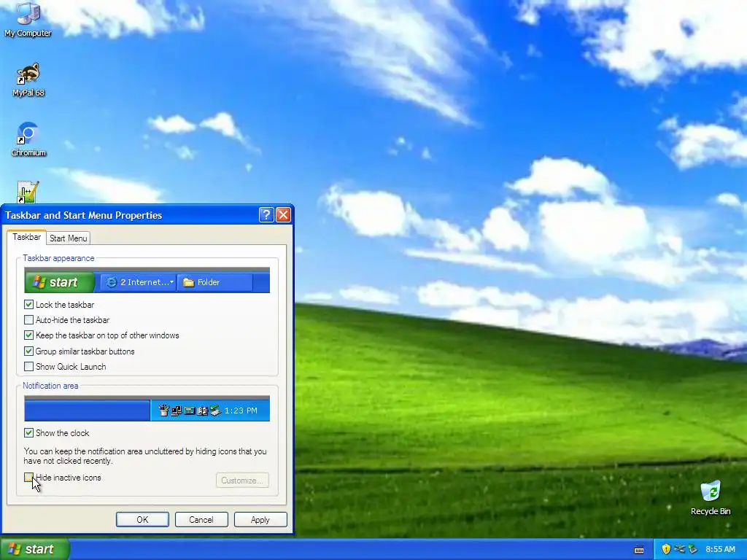Viewport: 747px width, 560px height.
Task: Click the start button in taskbar preview
Action: 60,282
